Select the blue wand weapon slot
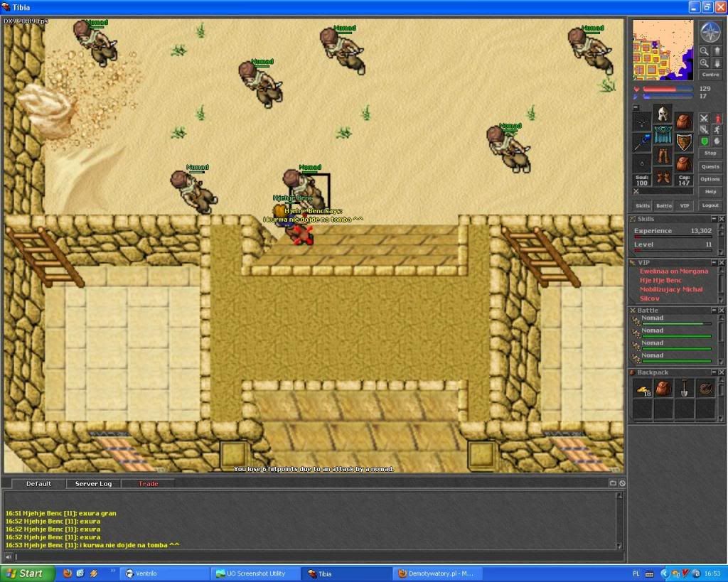This screenshot has width=728, height=582. (642, 142)
